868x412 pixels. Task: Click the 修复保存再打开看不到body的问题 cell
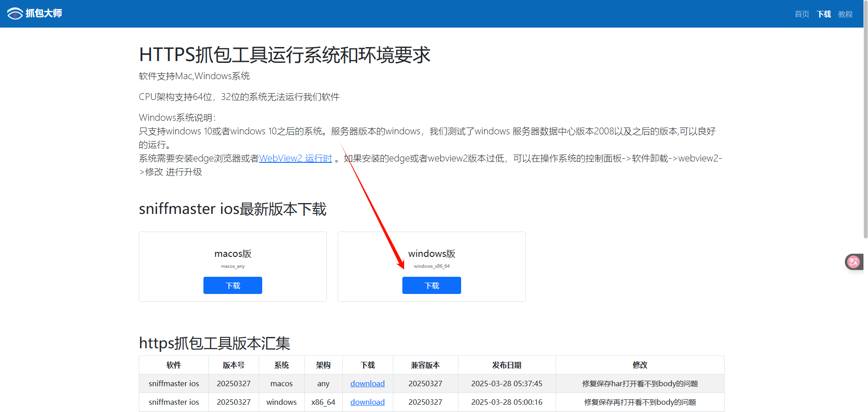pos(640,402)
